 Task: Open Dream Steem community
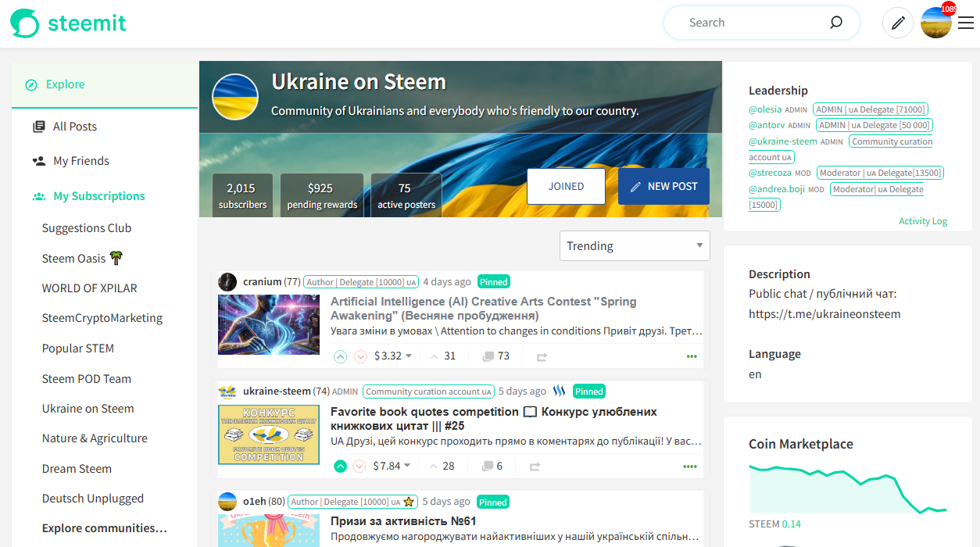[x=77, y=469]
